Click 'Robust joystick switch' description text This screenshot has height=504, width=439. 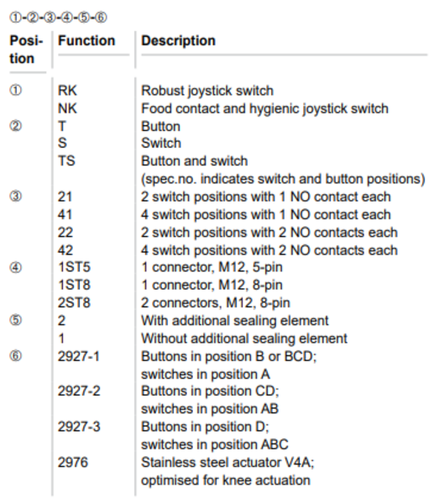[x=207, y=91]
